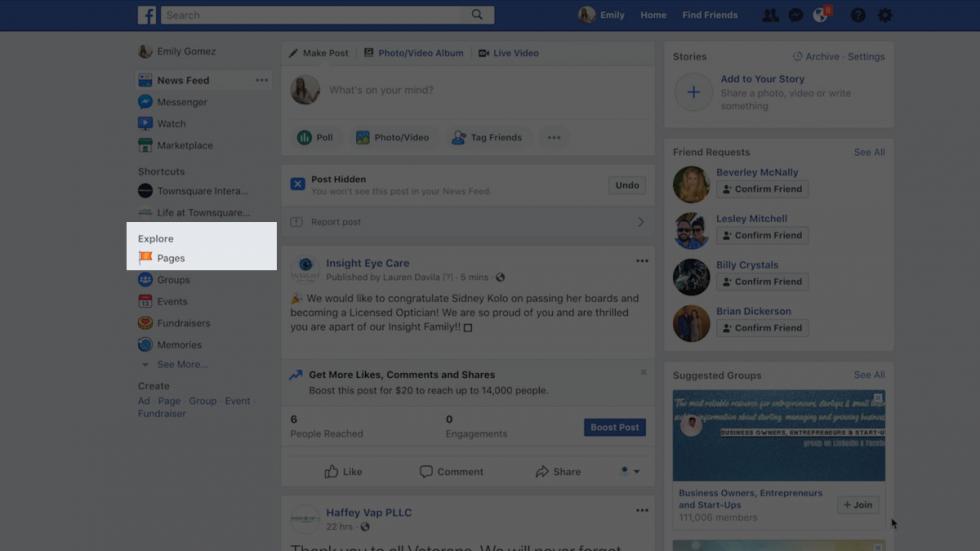Viewport: 980px width, 551px height.
Task: Switch to Live Video tab
Action: pos(509,53)
